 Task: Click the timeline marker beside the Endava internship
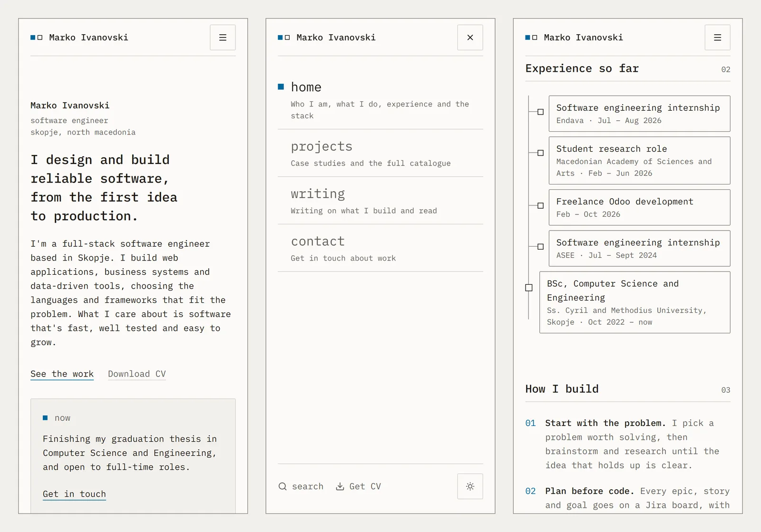(x=540, y=112)
